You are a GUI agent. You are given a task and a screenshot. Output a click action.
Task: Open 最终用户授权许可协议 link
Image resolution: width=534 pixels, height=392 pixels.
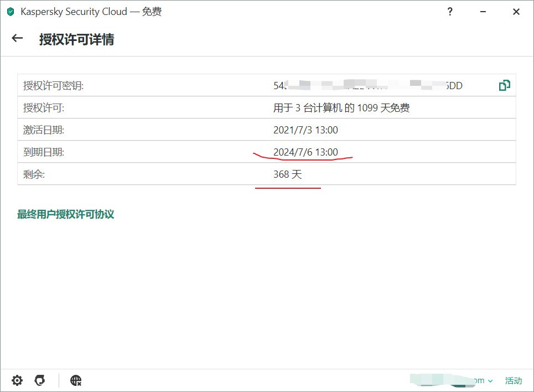coord(66,214)
